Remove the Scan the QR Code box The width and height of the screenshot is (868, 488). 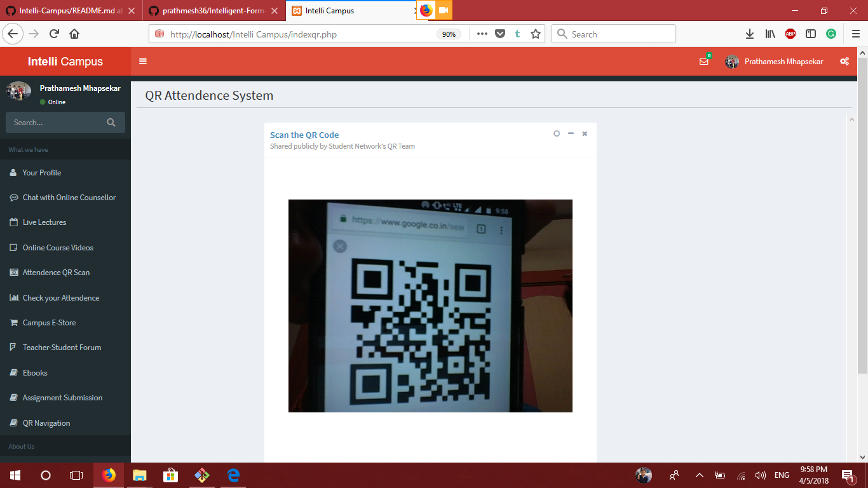coord(585,133)
